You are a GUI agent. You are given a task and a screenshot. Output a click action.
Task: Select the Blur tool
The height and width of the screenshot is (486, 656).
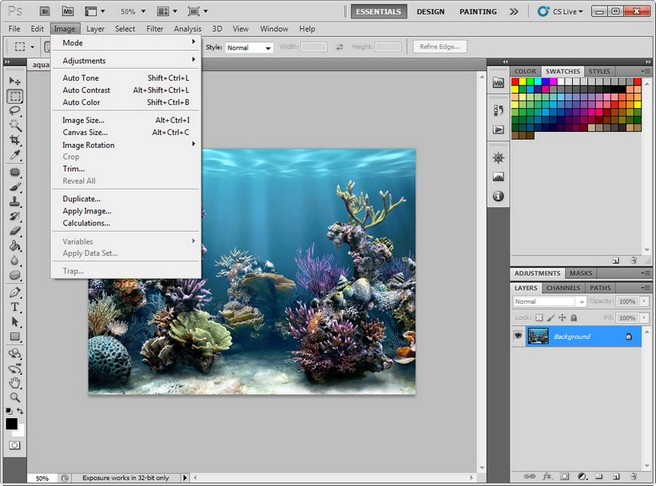click(15, 260)
